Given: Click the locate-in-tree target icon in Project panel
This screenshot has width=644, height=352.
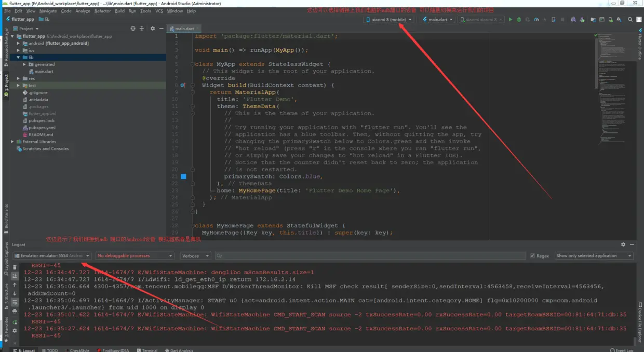Looking at the screenshot, I should click(133, 29).
